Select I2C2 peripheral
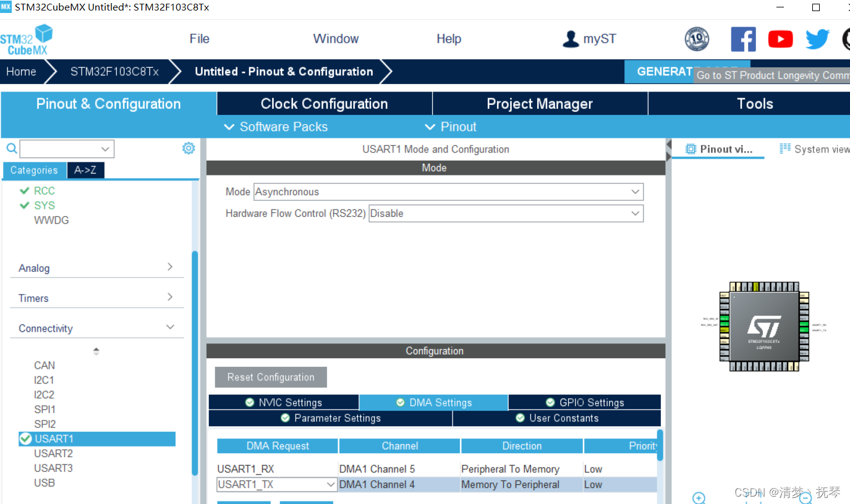 (44, 395)
